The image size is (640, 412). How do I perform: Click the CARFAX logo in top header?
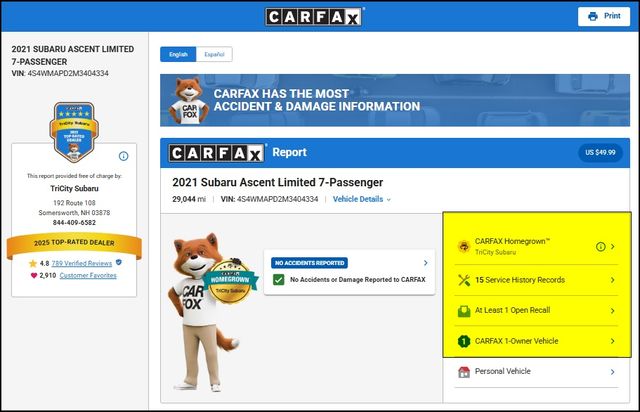pyautogui.click(x=313, y=17)
